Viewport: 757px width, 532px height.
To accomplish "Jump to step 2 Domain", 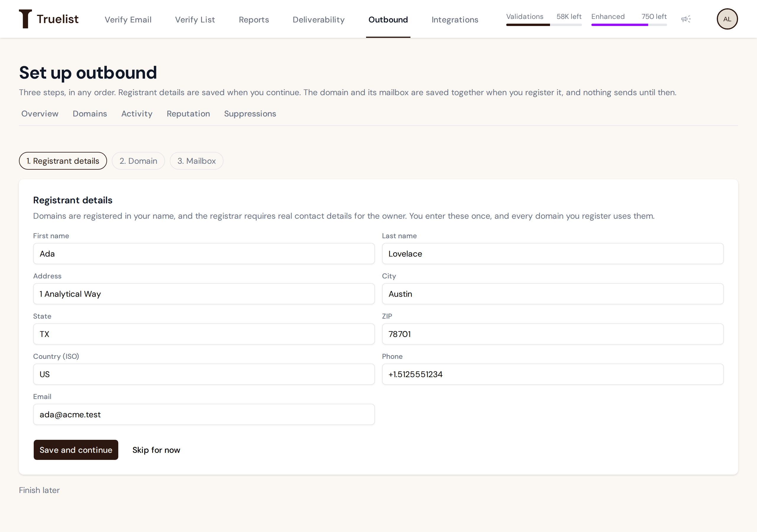I will click(x=138, y=161).
